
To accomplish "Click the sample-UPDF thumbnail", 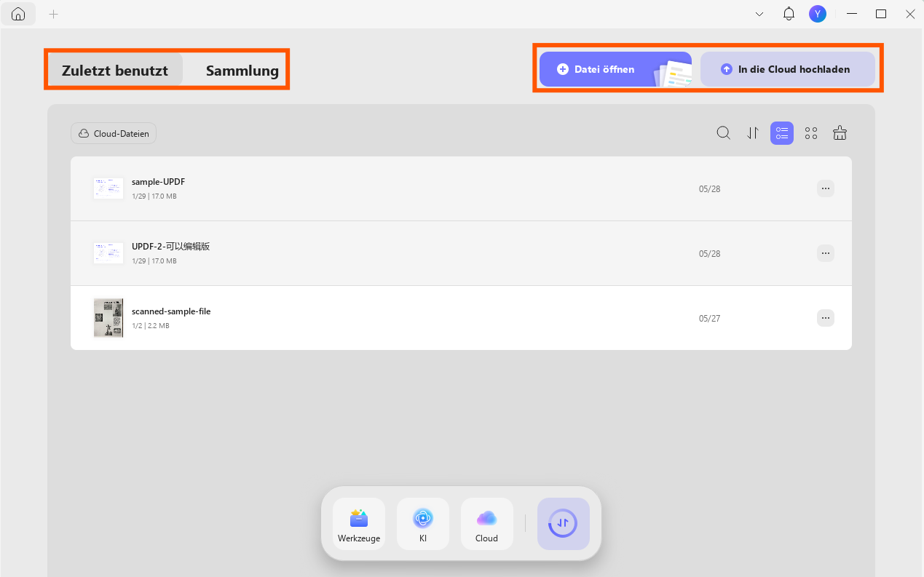I will pos(108,188).
